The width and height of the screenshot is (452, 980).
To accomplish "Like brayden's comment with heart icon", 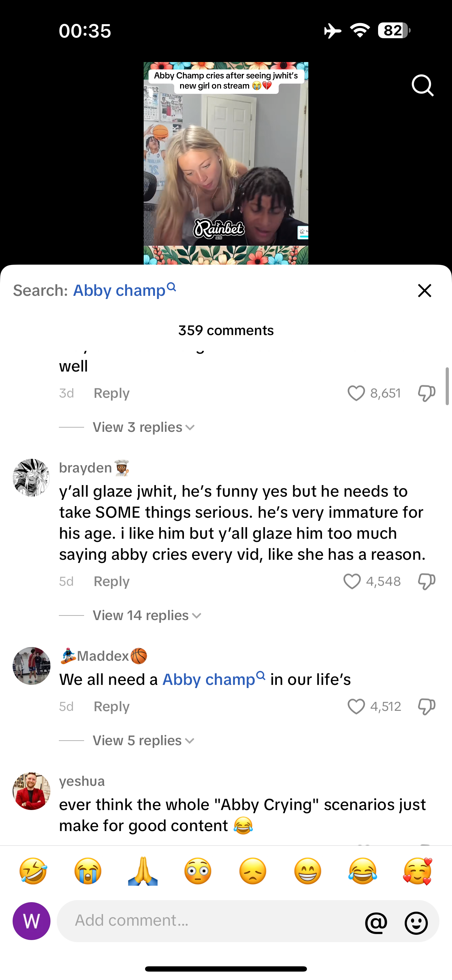I will 352,581.
